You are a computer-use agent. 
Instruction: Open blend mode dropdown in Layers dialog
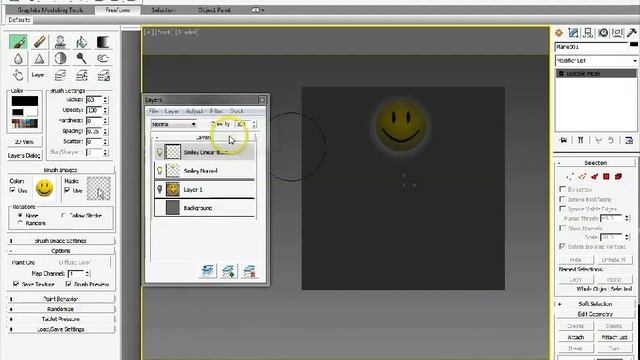(x=174, y=124)
